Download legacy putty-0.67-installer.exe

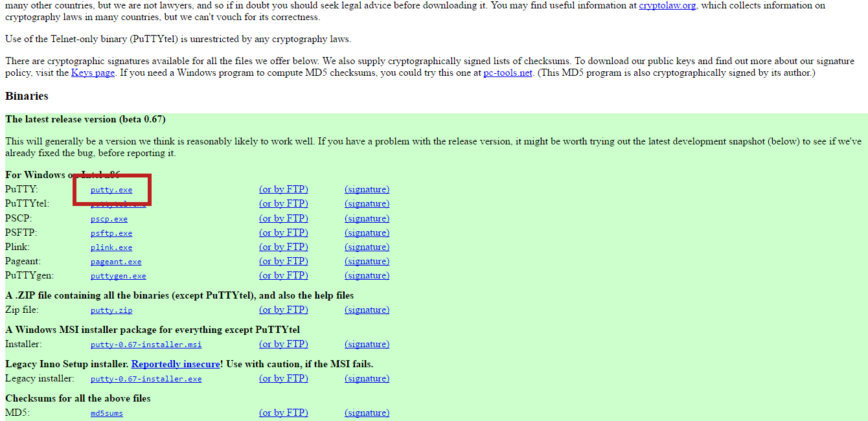click(x=146, y=379)
